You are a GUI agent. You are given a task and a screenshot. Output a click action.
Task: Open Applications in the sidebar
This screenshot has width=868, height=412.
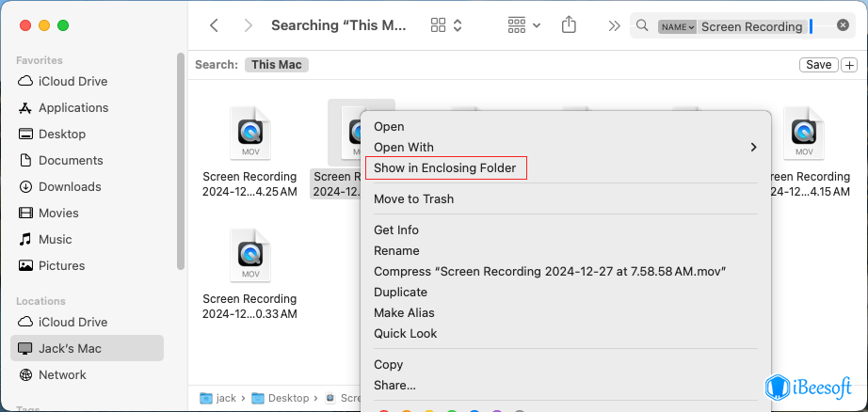click(x=72, y=108)
